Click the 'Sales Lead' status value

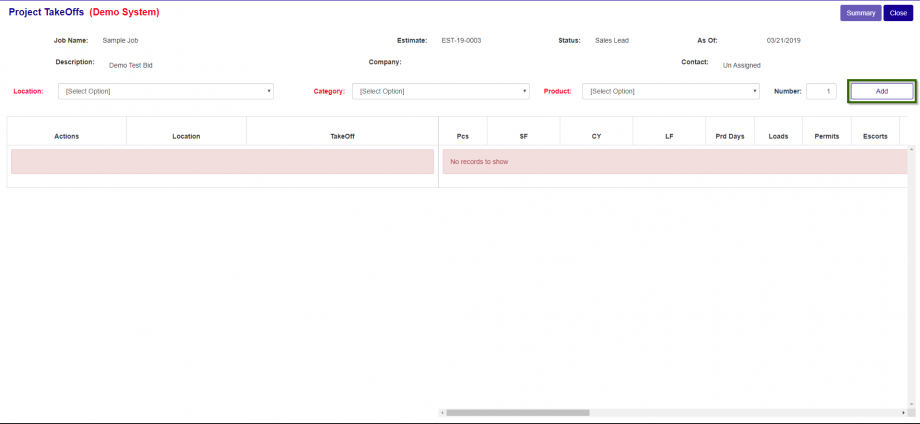coord(611,40)
